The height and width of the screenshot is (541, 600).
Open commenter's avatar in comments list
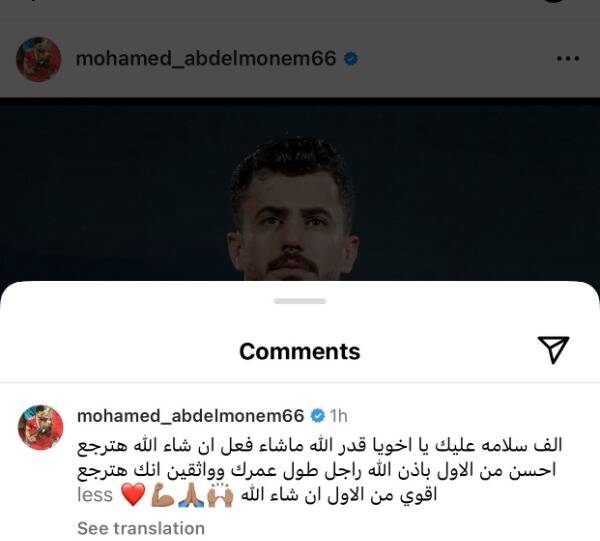coord(41,427)
